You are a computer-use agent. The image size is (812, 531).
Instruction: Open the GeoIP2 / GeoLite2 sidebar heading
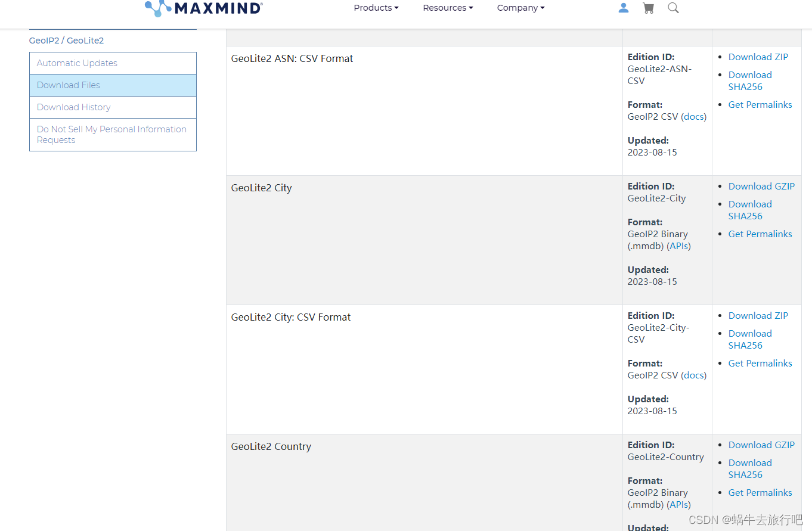66,41
